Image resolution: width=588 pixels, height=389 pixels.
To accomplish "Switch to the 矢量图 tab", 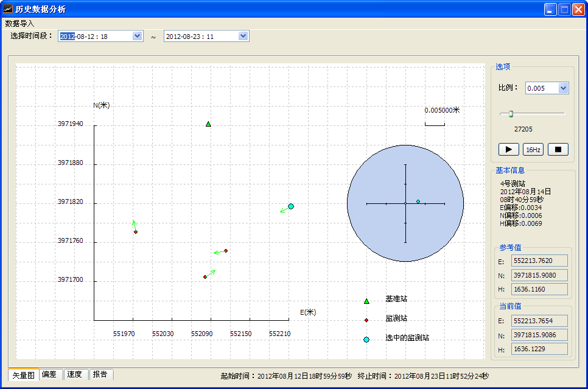I will [x=23, y=375].
